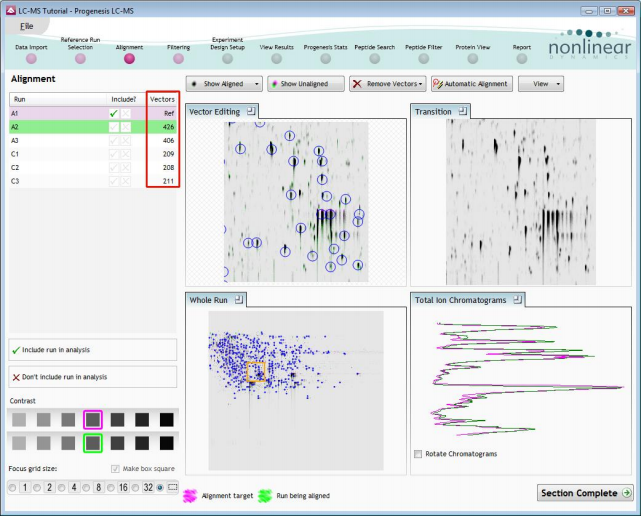Select focus grid size 1 radio

coord(12,487)
